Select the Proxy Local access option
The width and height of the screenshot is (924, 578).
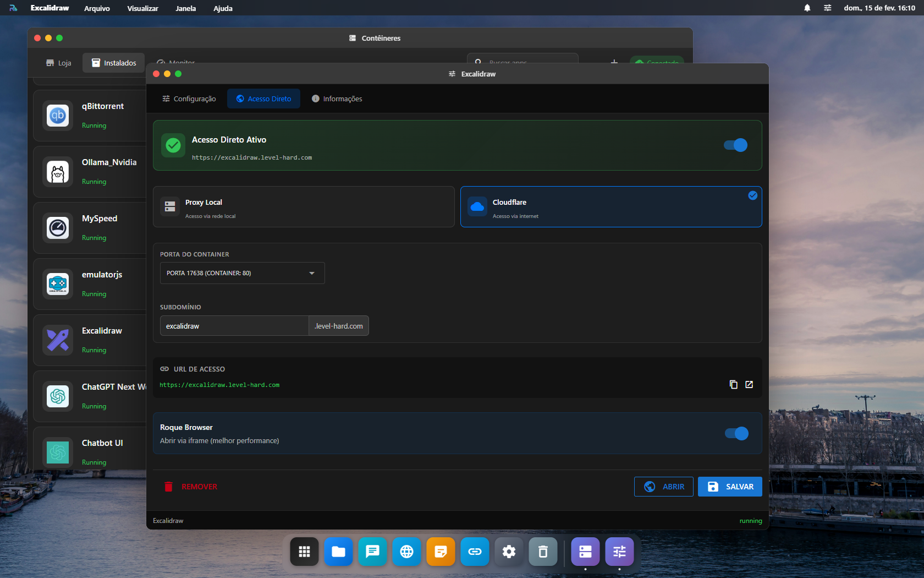tap(304, 207)
